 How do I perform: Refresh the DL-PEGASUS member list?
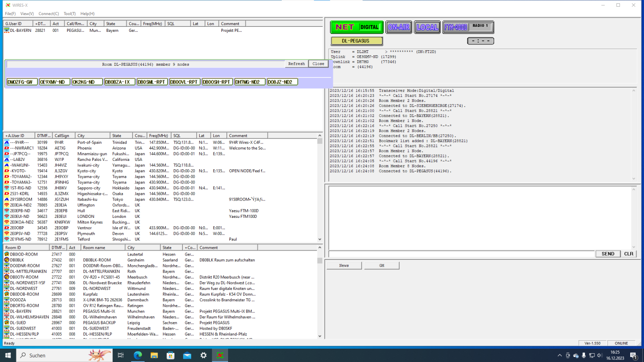(x=296, y=63)
